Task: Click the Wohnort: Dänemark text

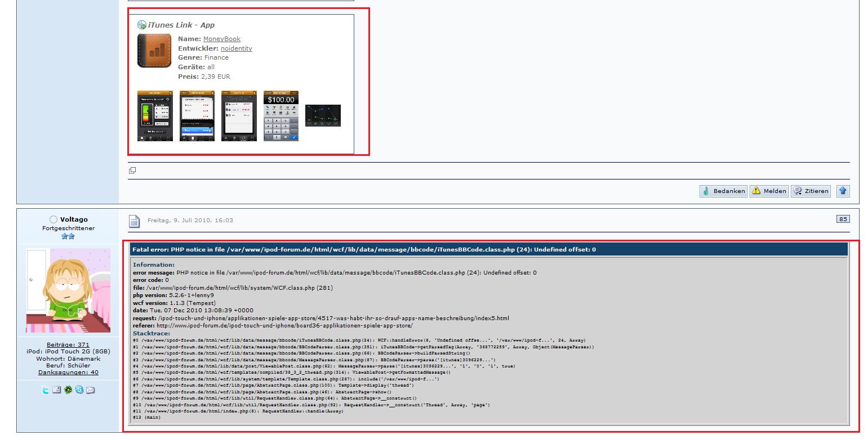Action: coord(68,358)
